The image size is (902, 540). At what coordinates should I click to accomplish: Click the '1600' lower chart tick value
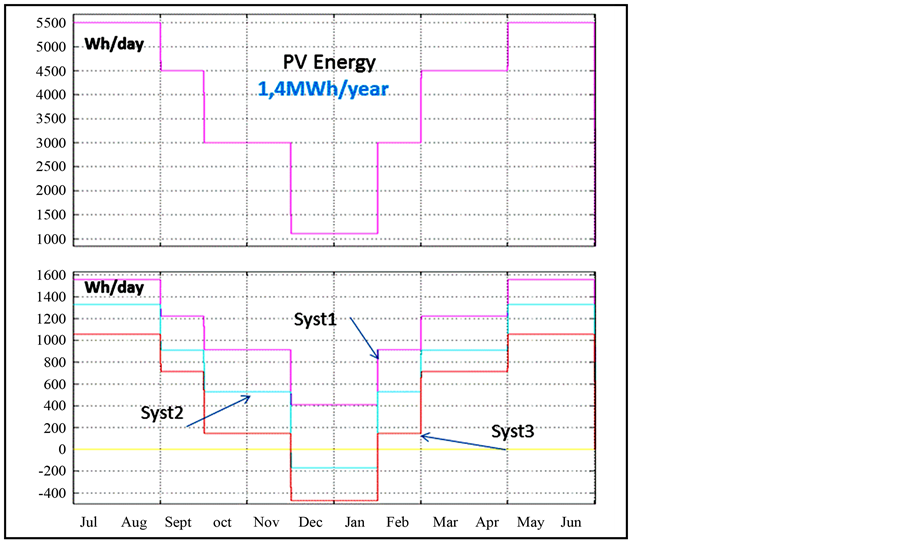pos(52,275)
